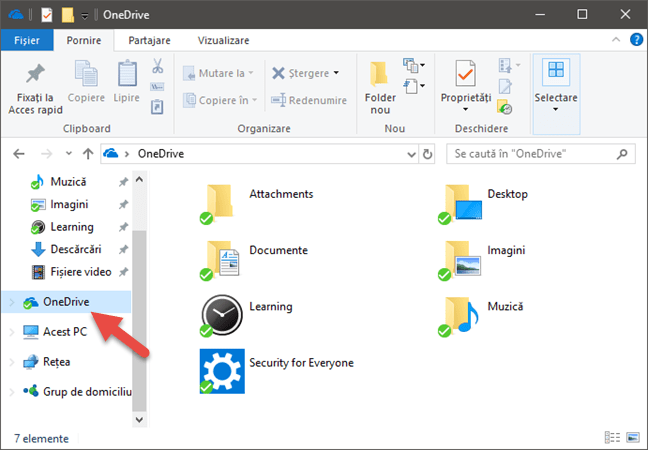Select the Learning clock icon in file list
This screenshot has height=450, width=648.
[222, 314]
